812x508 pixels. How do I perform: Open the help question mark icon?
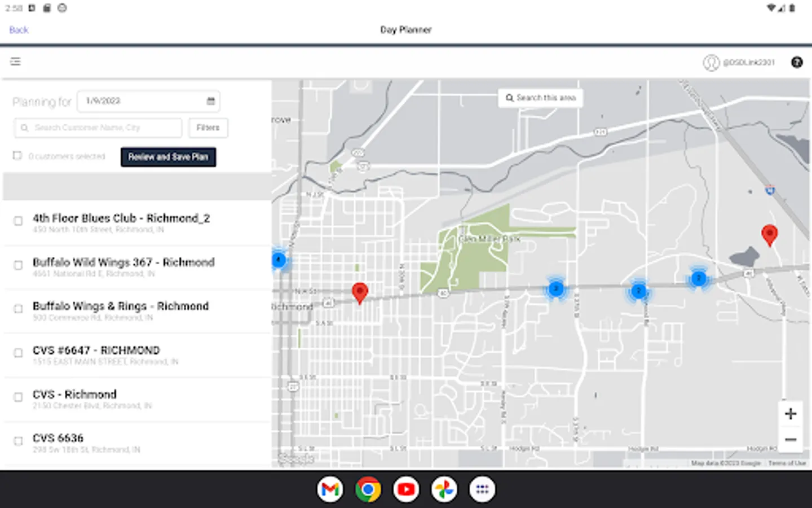tap(797, 62)
